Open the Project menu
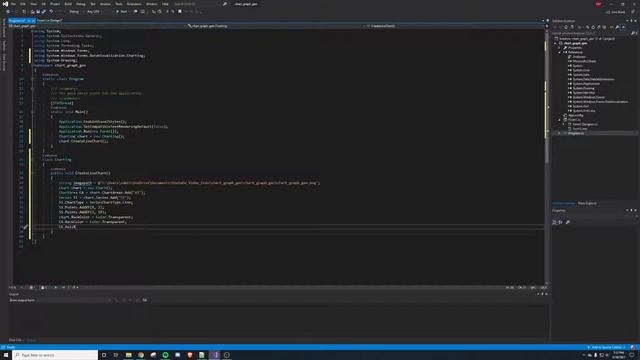 tap(55, 4)
